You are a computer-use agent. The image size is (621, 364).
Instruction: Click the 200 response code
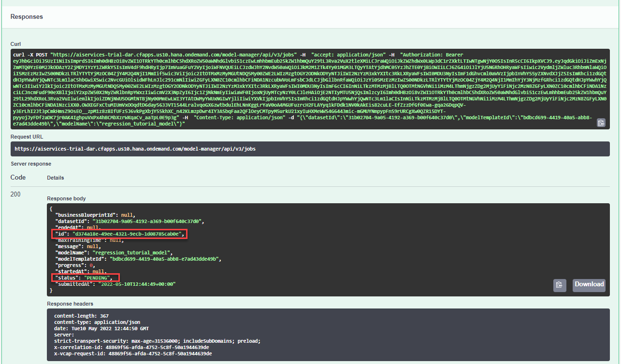(16, 194)
